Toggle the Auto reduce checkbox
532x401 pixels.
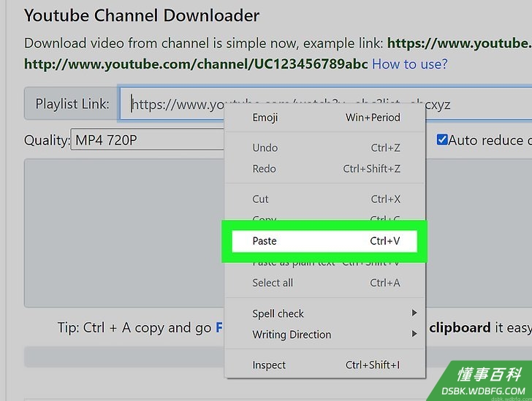coord(442,140)
